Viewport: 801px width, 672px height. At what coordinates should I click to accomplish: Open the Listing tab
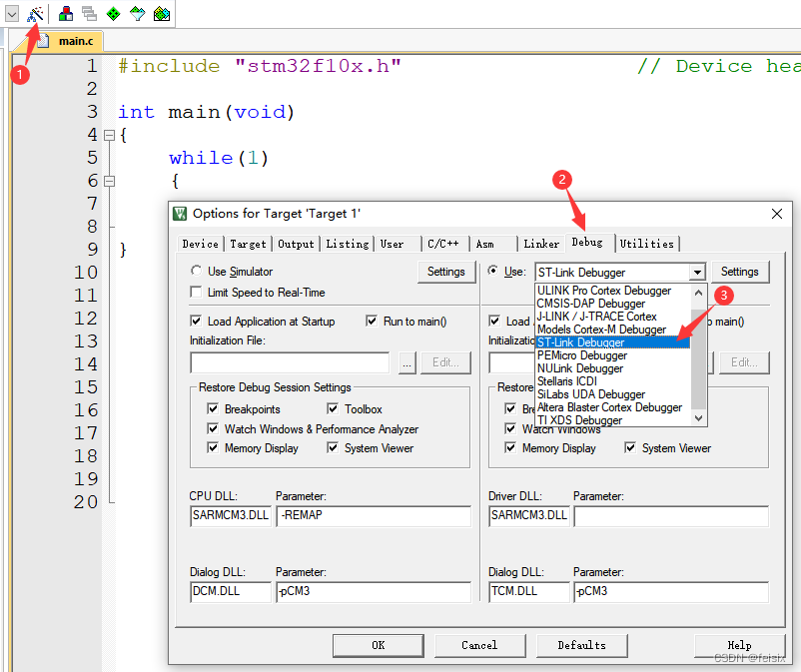point(347,244)
